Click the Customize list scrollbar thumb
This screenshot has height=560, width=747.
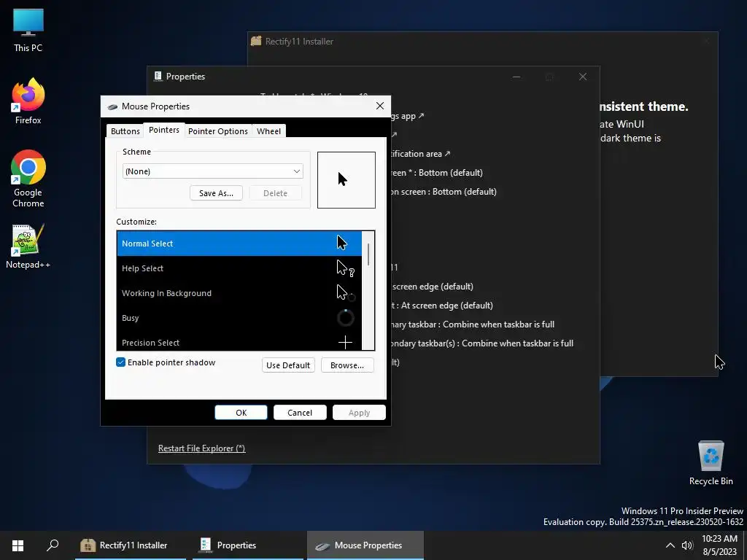point(368,254)
